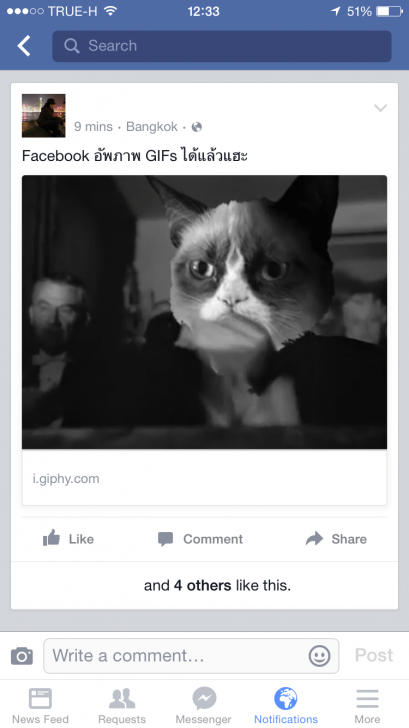Tap the globe privacy icon
This screenshot has width=409, height=728.
(197, 127)
